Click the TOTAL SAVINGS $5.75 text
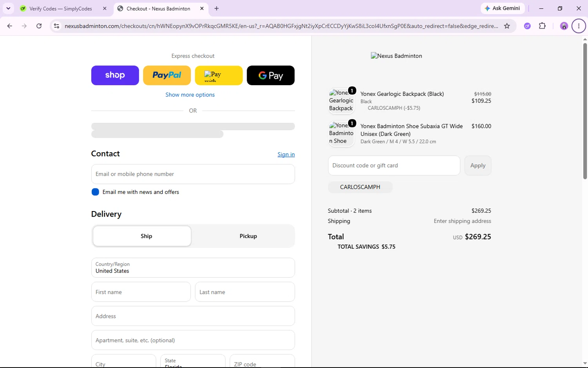588x368 pixels. coord(367,247)
